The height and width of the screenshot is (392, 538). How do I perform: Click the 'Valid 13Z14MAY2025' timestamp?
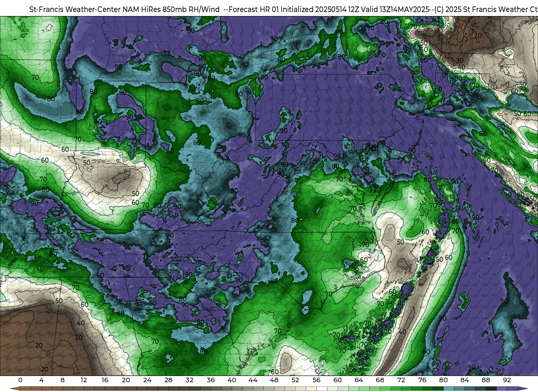pos(395,9)
